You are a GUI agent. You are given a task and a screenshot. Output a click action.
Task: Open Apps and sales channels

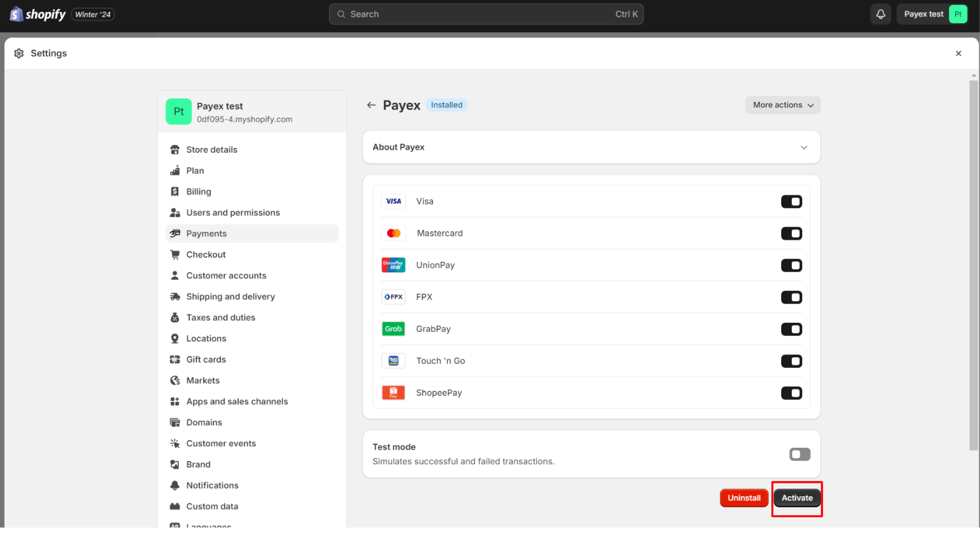point(252,402)
